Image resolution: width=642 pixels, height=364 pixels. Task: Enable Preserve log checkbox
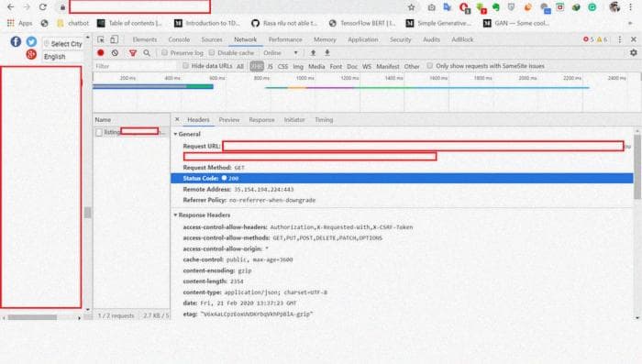pos(164,53)
